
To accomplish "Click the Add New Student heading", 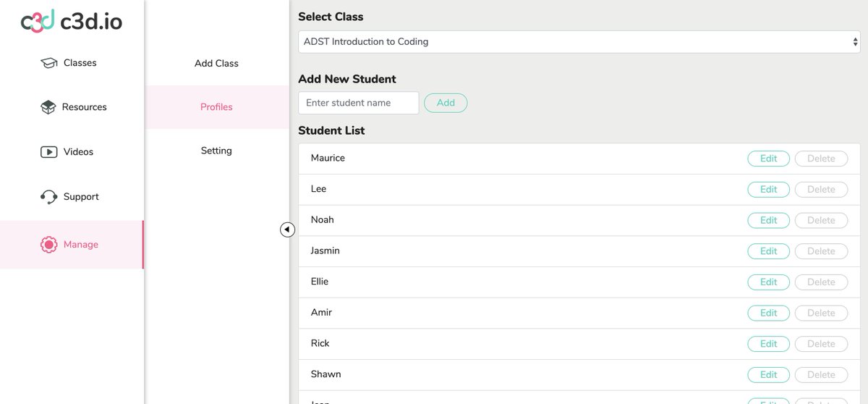I will [347, 79].
